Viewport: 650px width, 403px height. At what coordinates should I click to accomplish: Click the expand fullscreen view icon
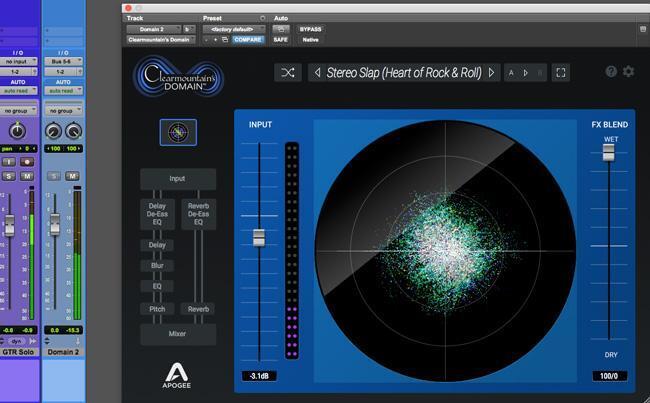(x=560, y=73)
